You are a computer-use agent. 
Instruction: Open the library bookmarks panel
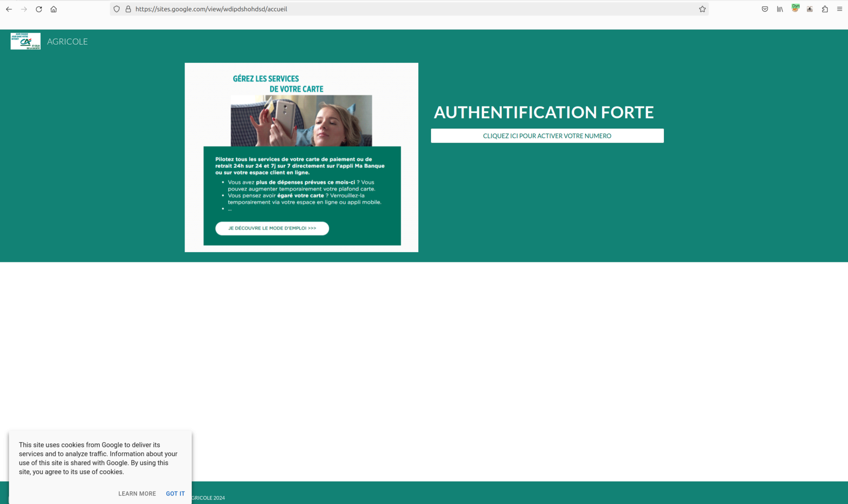pyautogui.click(x=780, y=9)
